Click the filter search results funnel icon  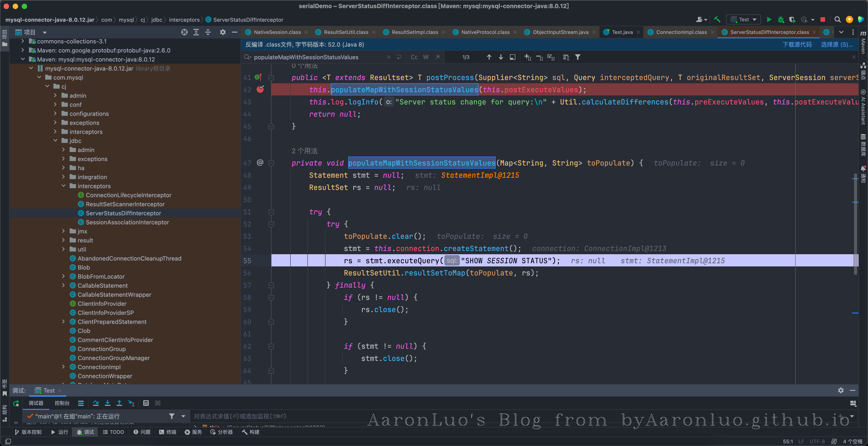tap(578, 57)
